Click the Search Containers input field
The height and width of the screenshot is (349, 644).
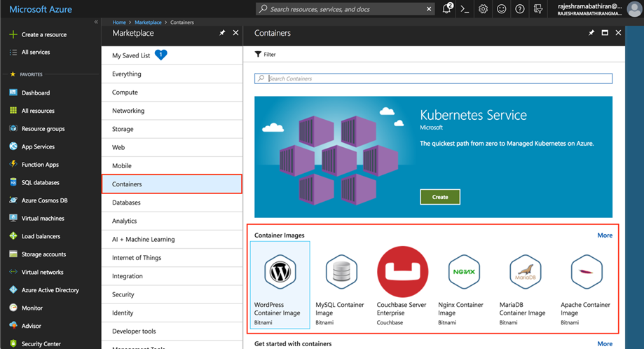(433, 78)
